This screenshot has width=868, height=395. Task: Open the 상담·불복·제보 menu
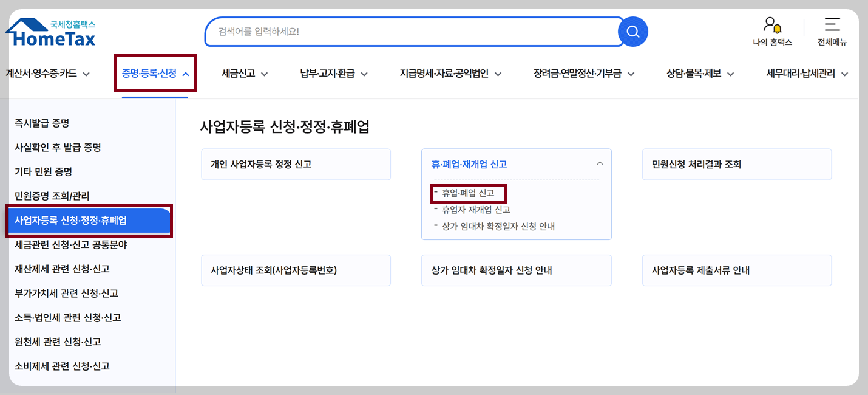tap(699, 73)
